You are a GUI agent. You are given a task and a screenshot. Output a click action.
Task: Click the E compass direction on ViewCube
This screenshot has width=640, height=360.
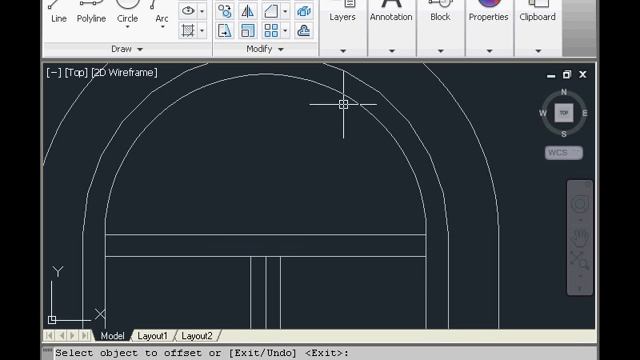click(585, 113)
